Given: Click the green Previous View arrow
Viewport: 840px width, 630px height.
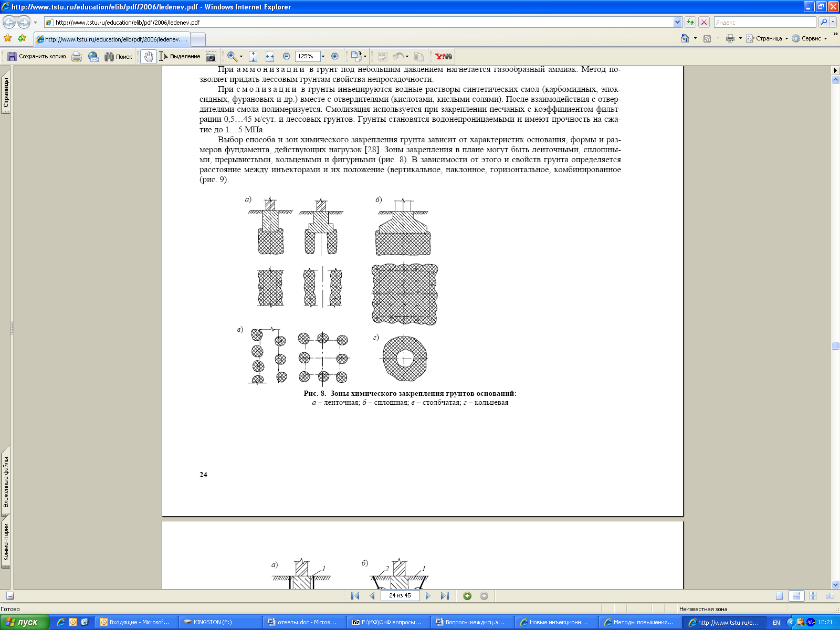Looking at the screenshot, I should 467,595.
